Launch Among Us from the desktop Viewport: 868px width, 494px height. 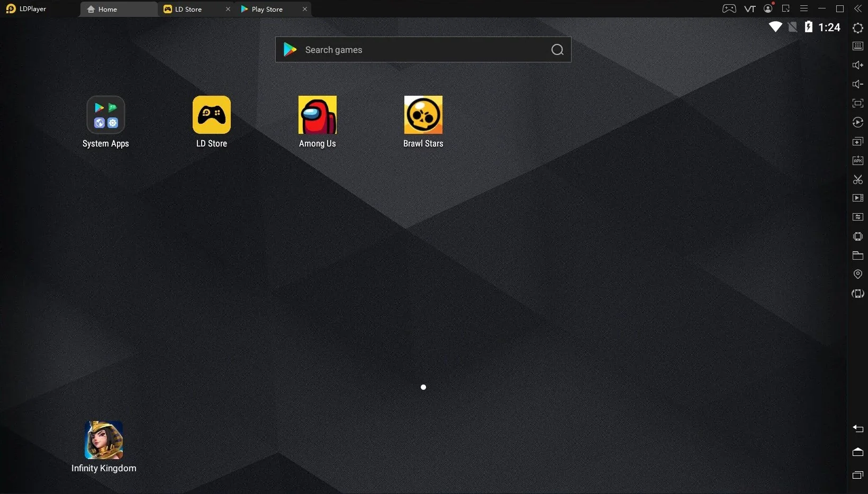[318, 115]
